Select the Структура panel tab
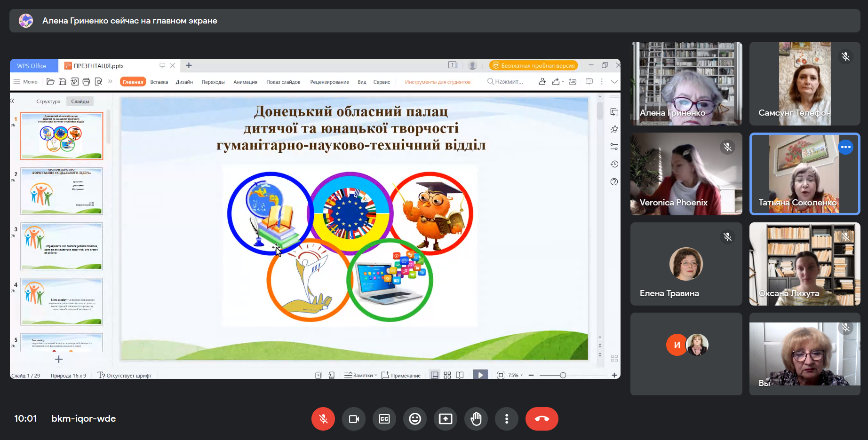 (48, 101)
